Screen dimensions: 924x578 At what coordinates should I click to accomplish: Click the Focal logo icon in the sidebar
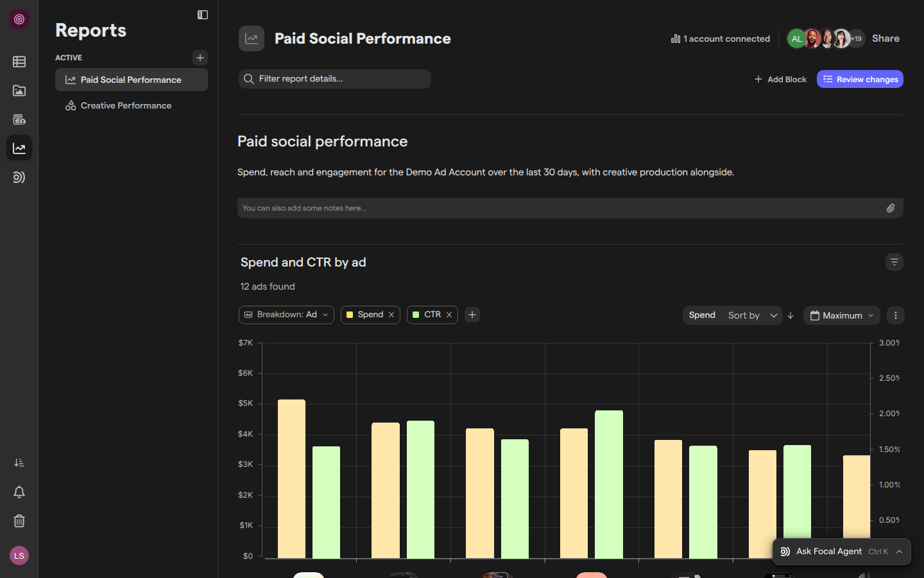coord(19,19)
